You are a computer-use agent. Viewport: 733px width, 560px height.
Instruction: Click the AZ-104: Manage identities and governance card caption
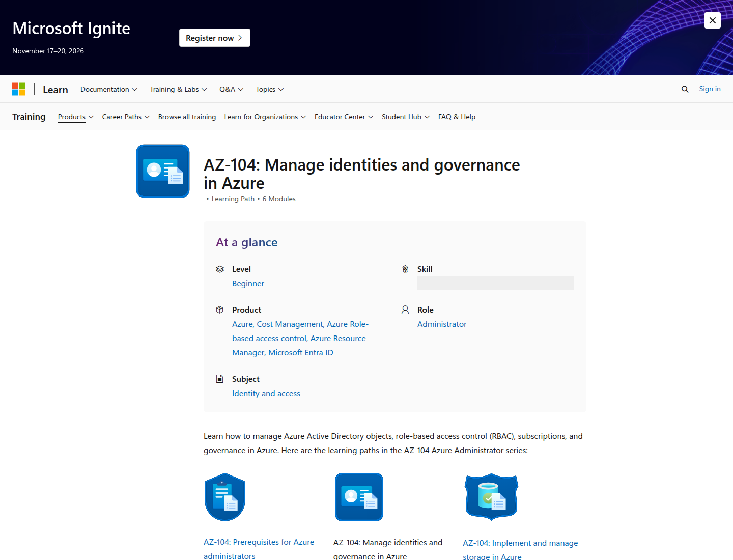(x=388, y=549)
